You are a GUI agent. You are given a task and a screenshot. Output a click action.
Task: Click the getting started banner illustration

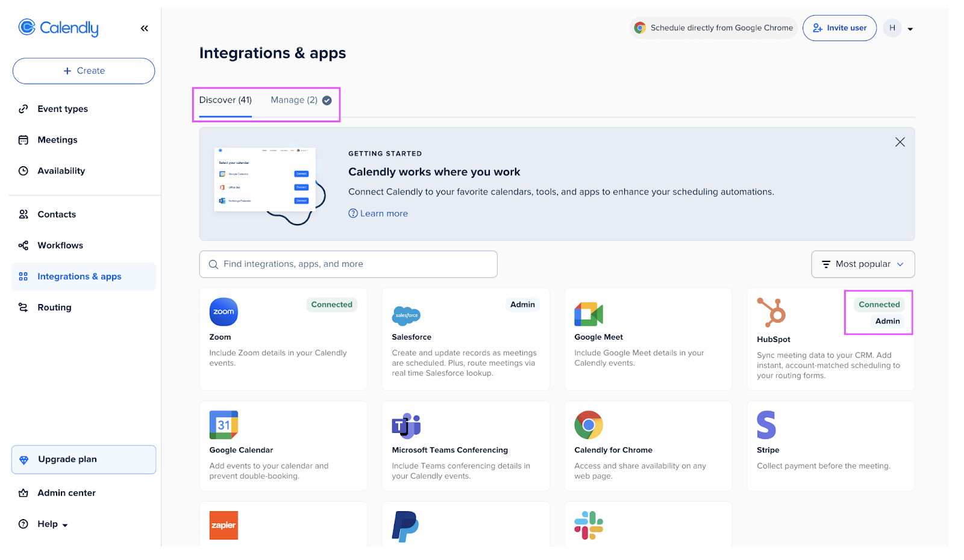[270, 185]
